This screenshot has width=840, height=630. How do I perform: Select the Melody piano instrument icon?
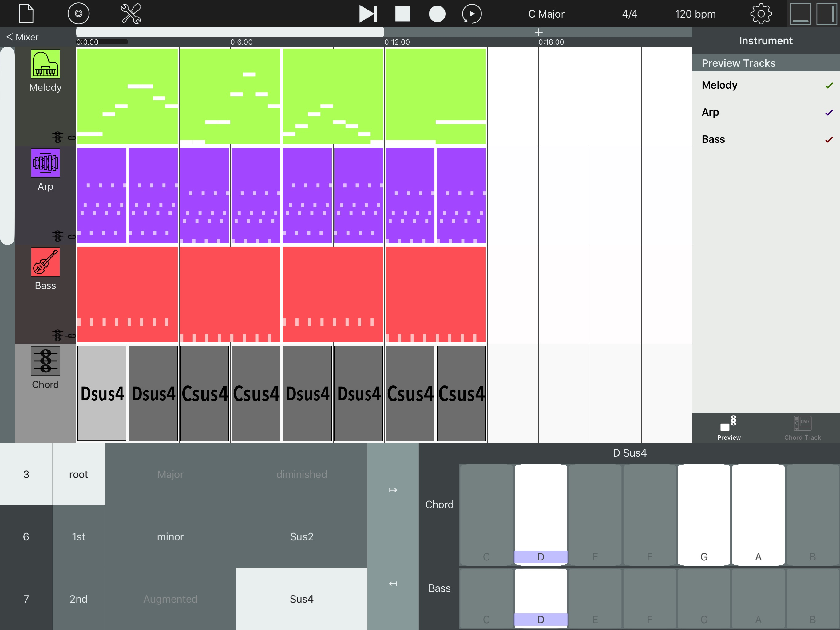[45, 64]
